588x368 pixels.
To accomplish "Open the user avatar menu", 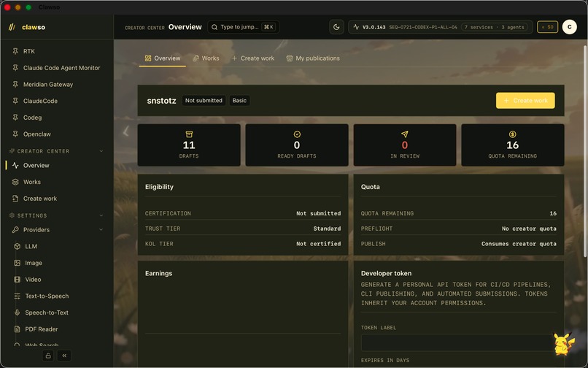I will point(569,27).
